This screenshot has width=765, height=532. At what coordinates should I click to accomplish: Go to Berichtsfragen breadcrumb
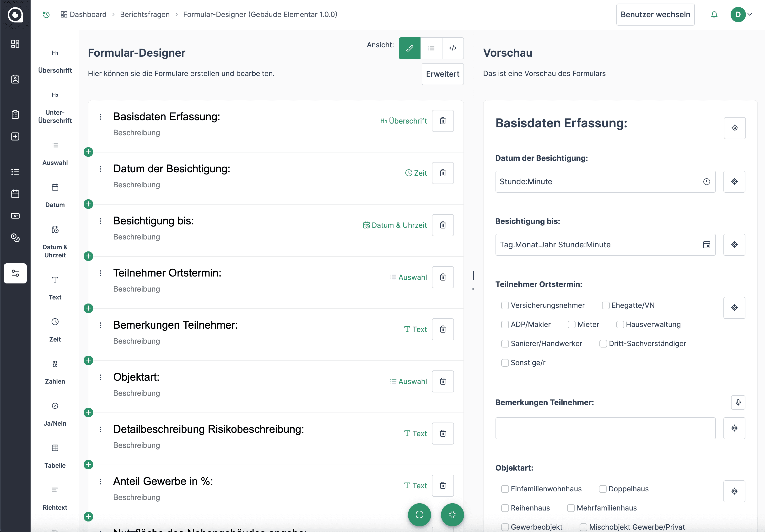point(145,15)
